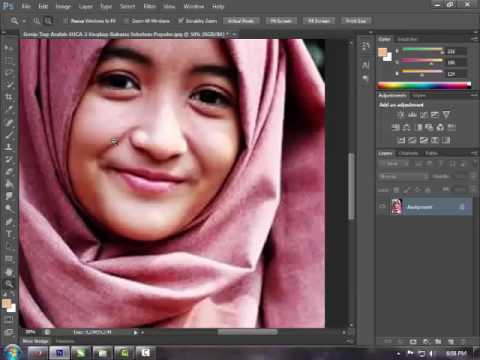480x360 pixels.
Task: Toggle the Scrubby Zoom checkbox
Action: (x=181, y=21)
